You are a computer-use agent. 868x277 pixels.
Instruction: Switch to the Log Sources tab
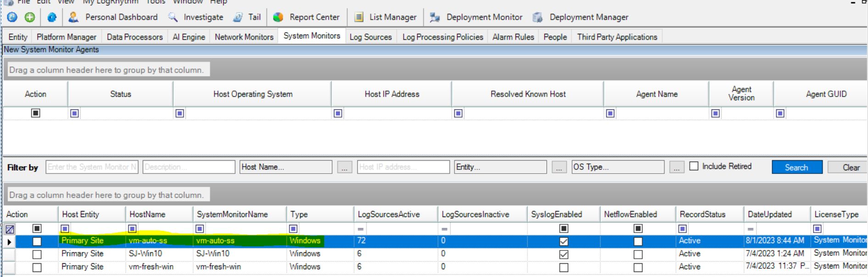tap(370, 37)
